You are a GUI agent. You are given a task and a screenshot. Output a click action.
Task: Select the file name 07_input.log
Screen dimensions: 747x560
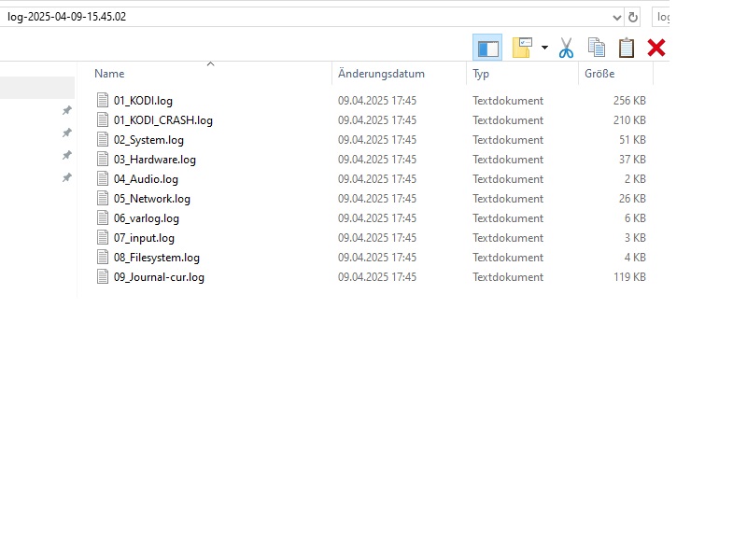[144, 238]
